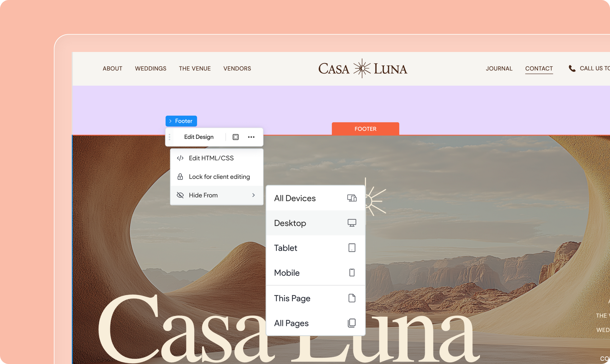Choose Tablet in the Hide From submenu
The image size is (610, 364).
(315, 248)
